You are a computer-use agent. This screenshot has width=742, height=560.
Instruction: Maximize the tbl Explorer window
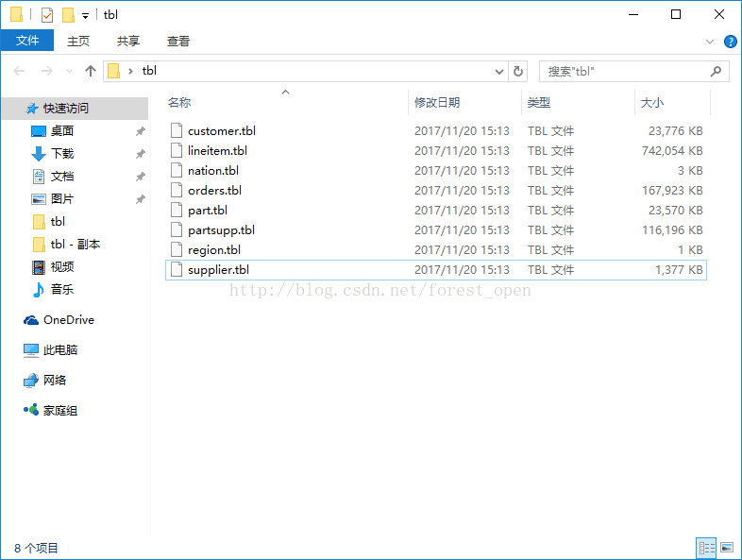(676, 15)
